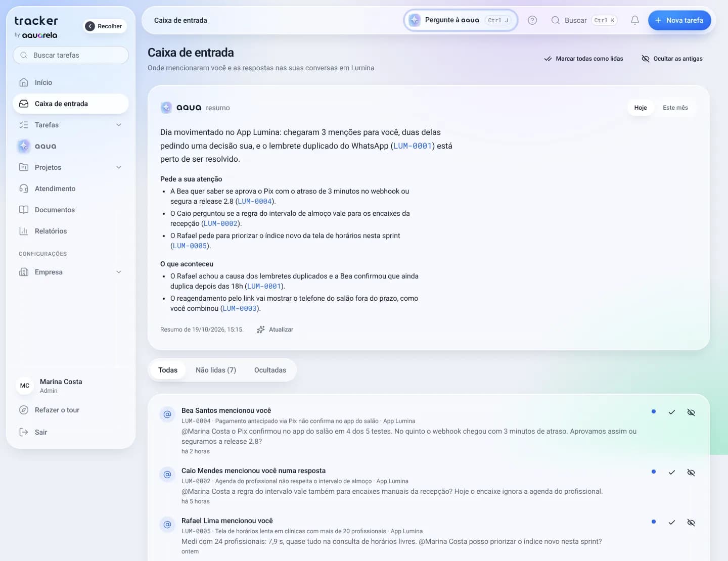This screenshot has height=561, width=728.
Task: Open the LUM-0002 link in summary
Action: pos(221,223)
